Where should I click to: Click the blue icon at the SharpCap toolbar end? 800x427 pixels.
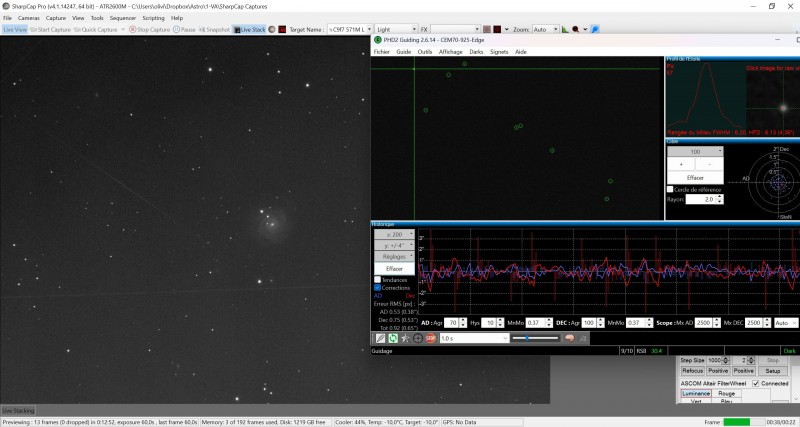click(x=595, y=30)
